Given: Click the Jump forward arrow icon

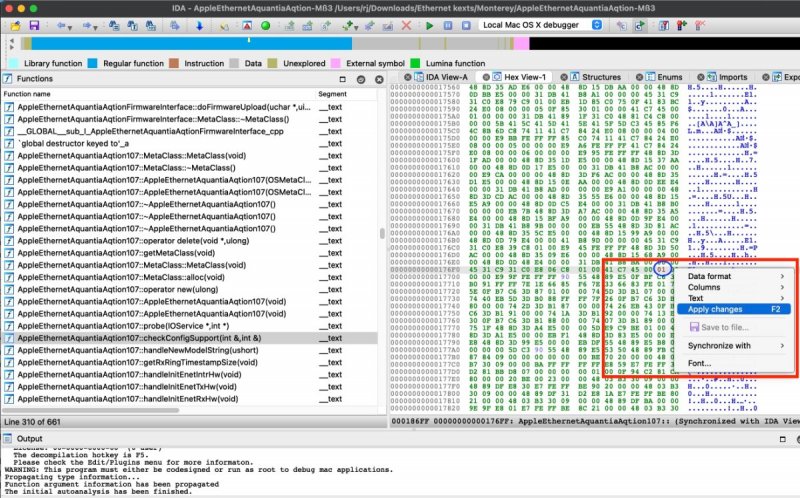Looking at the screenshot, I should coord(87,25).
